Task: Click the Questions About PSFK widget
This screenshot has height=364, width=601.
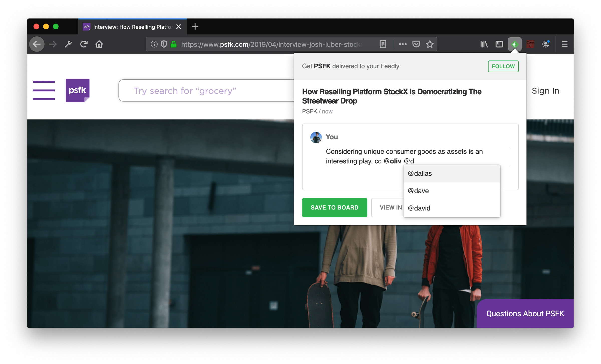Action: click(x=525, y=313)
